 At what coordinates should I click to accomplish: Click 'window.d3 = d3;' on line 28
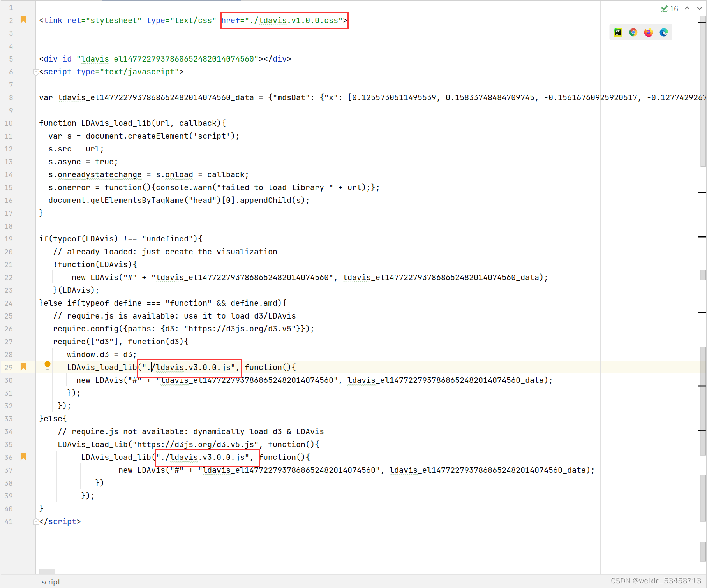tap(102, 354)
